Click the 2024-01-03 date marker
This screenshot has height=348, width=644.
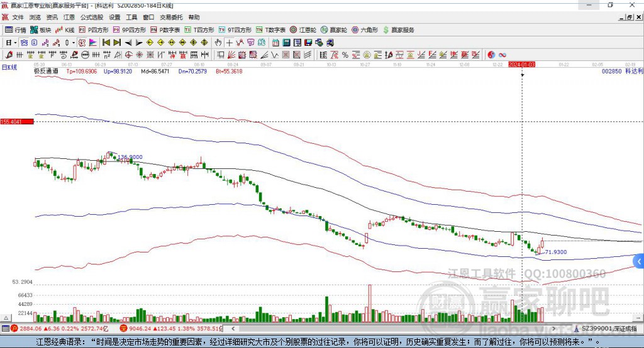521,65
